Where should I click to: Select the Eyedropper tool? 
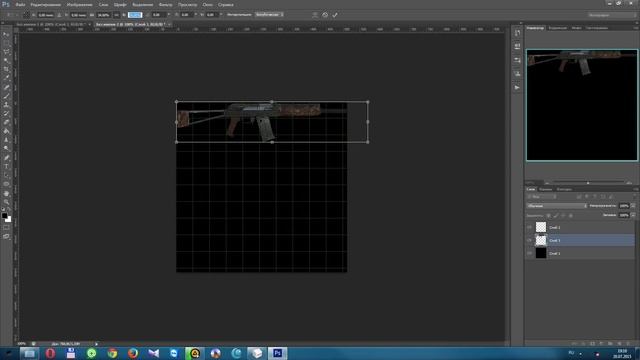[x=6, y=78]
